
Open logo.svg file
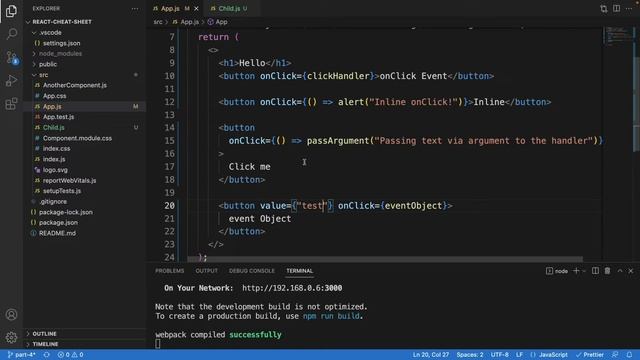coord(55,170)
